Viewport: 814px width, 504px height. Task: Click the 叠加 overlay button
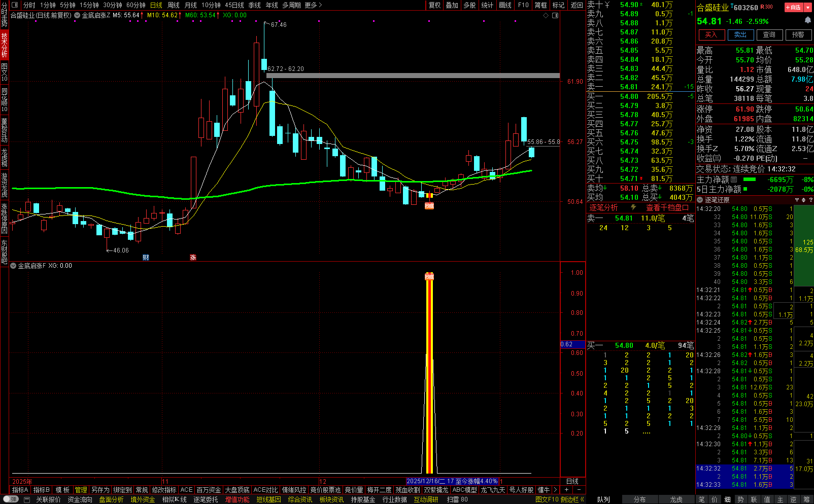pos(452,5)
